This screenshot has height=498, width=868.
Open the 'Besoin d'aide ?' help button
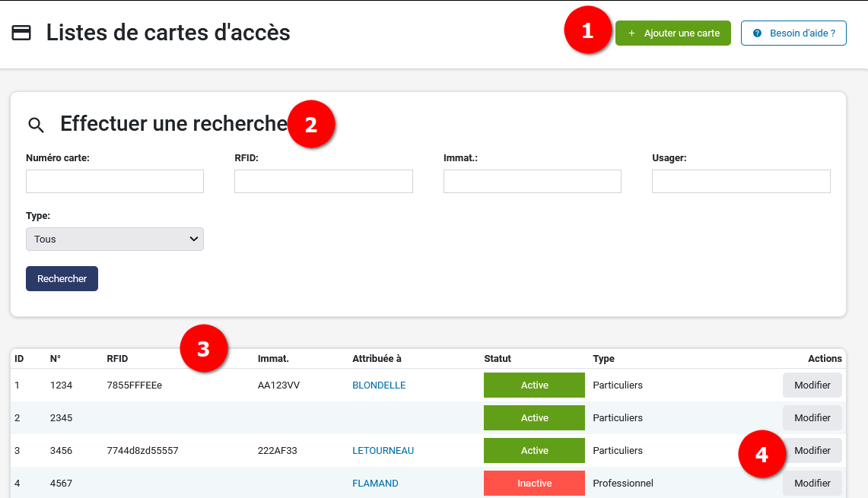click(x=793, y=33)
